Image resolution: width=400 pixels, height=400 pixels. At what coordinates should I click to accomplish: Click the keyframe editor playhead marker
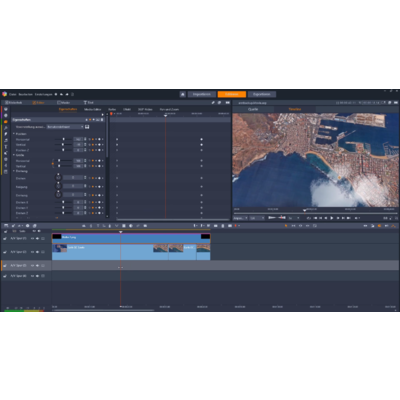point(165,115)
